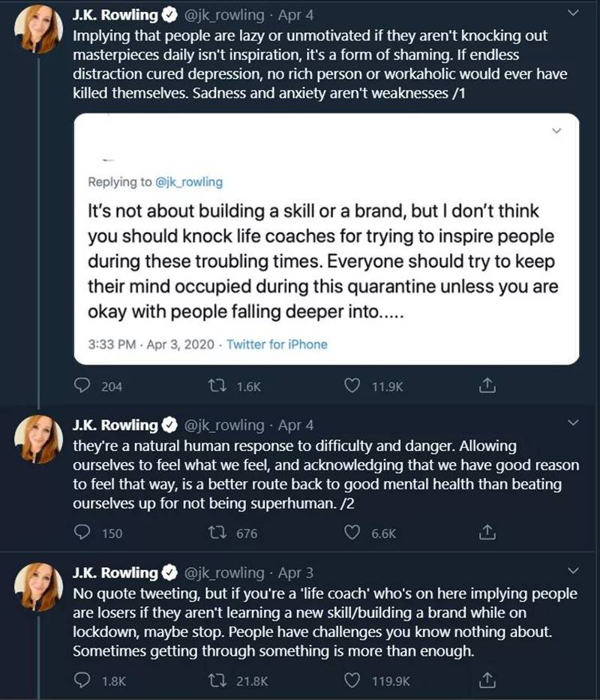The height and width of the screenshot is (700, 600).
Task: Share the second tweet ending in /2
Action: pos(487,533)
